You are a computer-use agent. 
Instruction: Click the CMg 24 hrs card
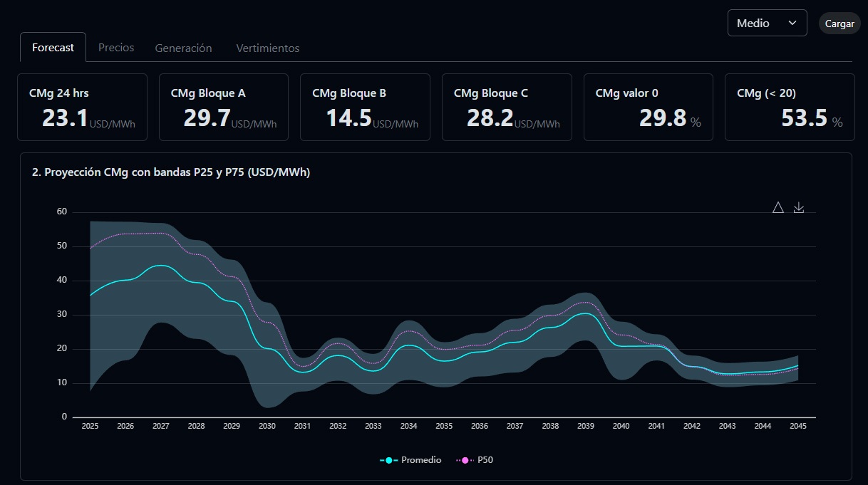pyautogui.click(x=82, y=107)
